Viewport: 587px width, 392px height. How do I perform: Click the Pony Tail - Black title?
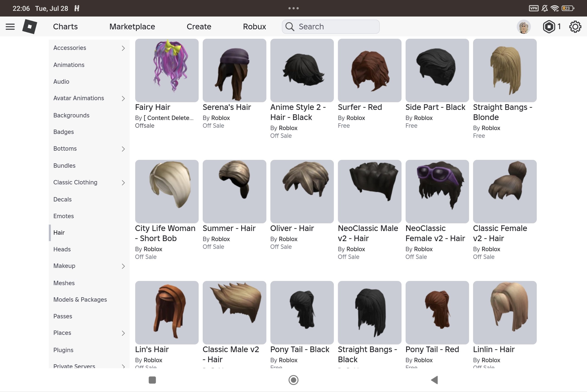click(300, 350)
